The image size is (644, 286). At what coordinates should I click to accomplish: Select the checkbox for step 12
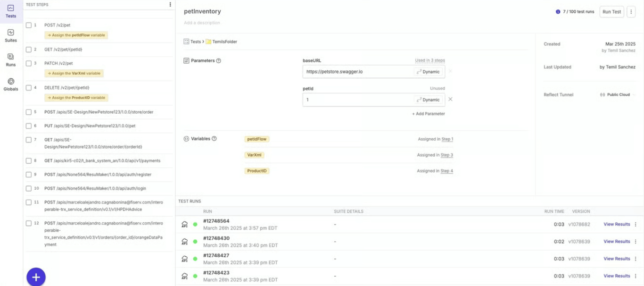point(29,223)
